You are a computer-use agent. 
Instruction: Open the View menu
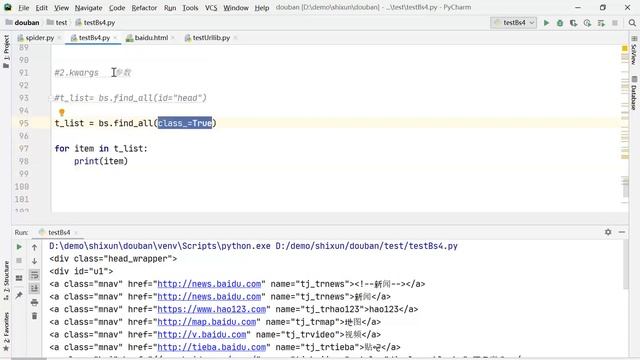click(x=61, y=8)
